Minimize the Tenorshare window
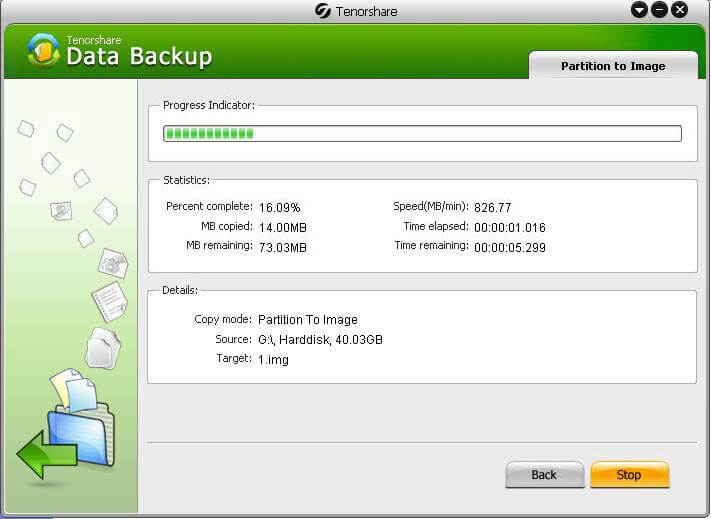This screenshot has width=711, height=519. (640, 10)
